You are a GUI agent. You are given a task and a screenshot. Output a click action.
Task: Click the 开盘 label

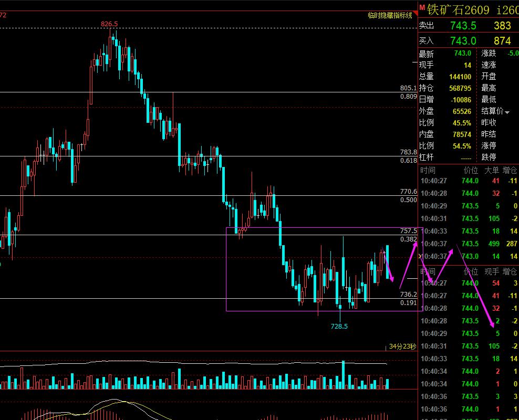489,77
